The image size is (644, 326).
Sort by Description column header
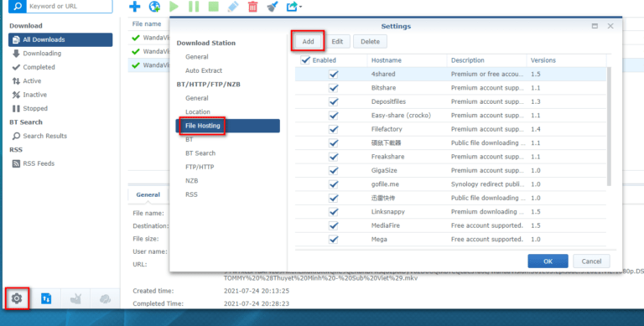pos(486,60)
